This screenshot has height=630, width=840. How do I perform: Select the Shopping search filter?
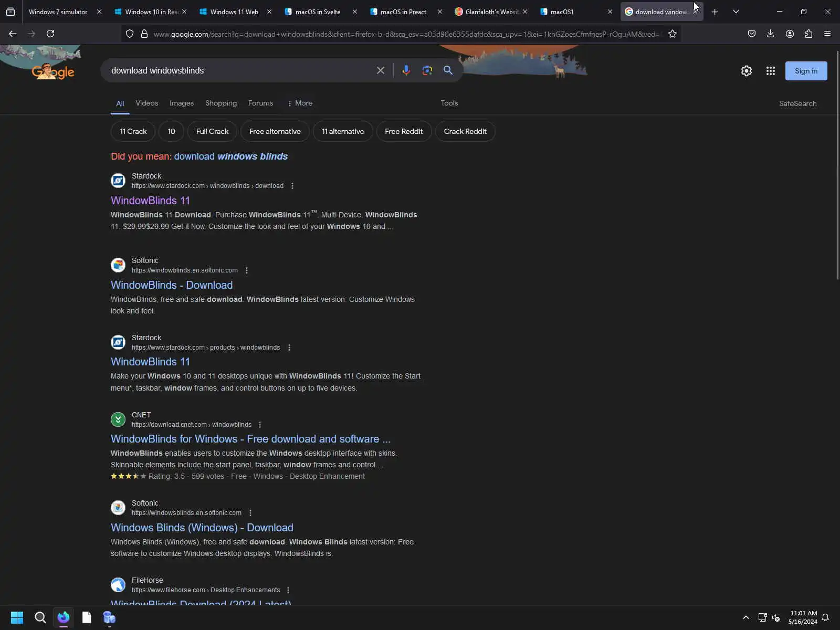[221, 103]
